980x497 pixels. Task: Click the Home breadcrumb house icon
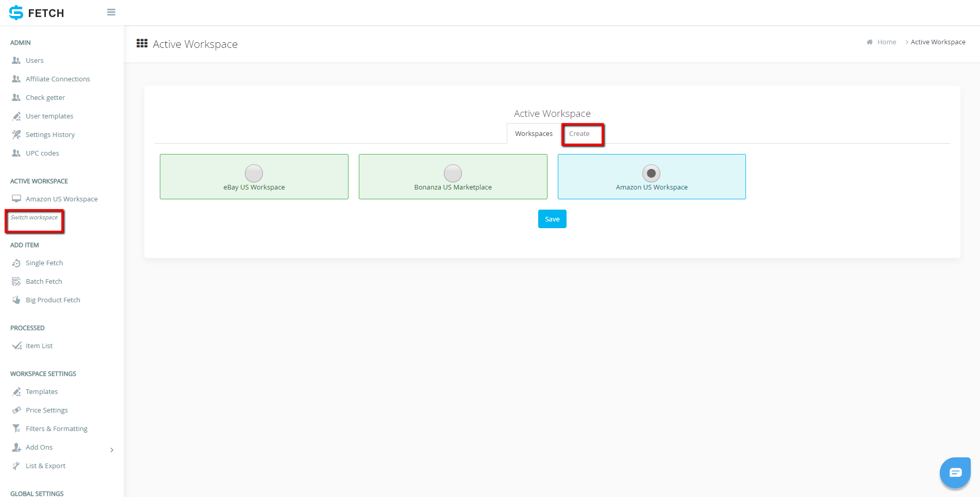[x=870, y=42]
